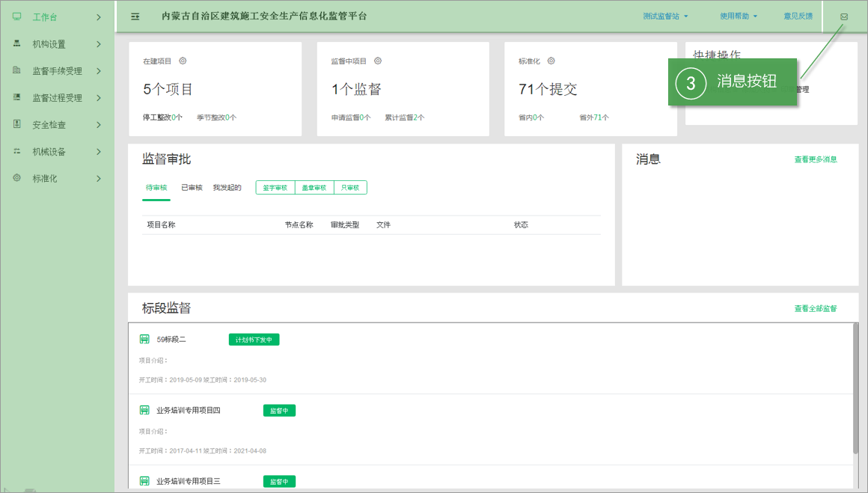Open project row 业务培训专用项目四
868x493 pixels.
pyautogui.click(x=490, y=429)
